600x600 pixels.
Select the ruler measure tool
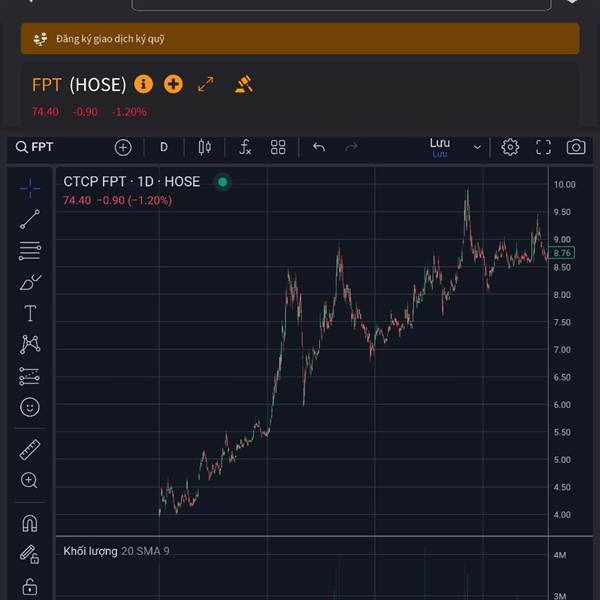coord(29,449)
